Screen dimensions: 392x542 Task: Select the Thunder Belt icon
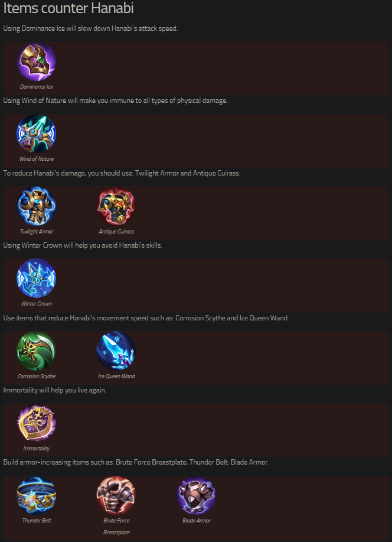point(37,496)
